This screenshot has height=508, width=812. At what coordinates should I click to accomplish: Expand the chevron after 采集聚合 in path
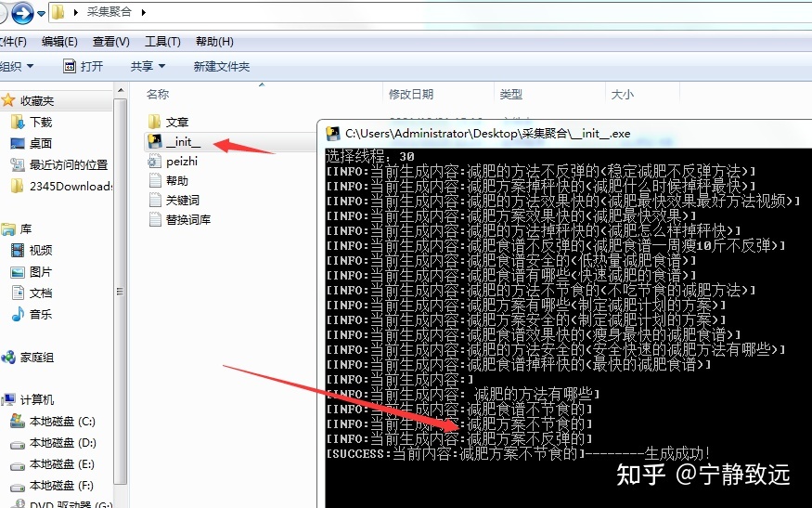click(x=144, y=12)
